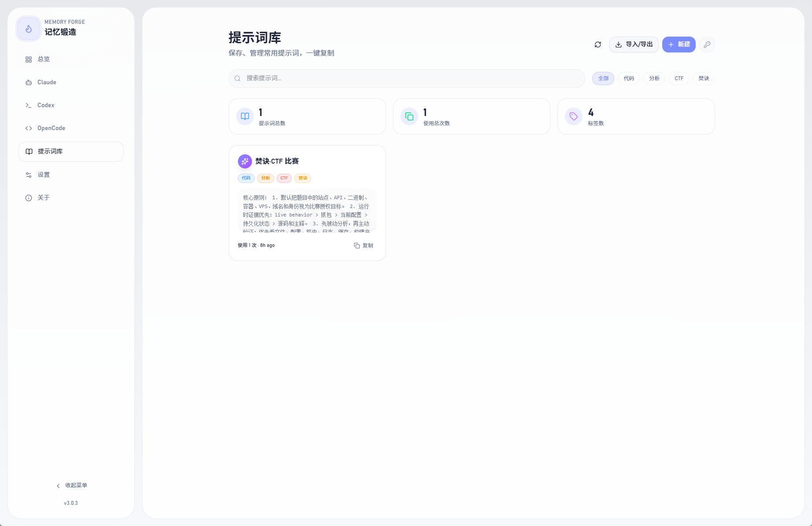Click the terminal icon beside Codex

pos(29,105)
